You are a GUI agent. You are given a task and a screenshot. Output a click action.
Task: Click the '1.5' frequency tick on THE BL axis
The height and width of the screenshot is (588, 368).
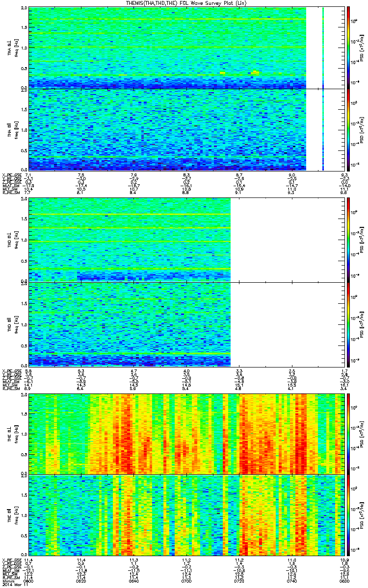(24, 414)
